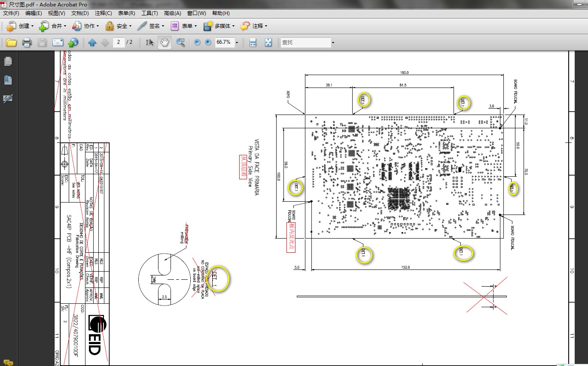Open the 高级(A) menu

173,13
